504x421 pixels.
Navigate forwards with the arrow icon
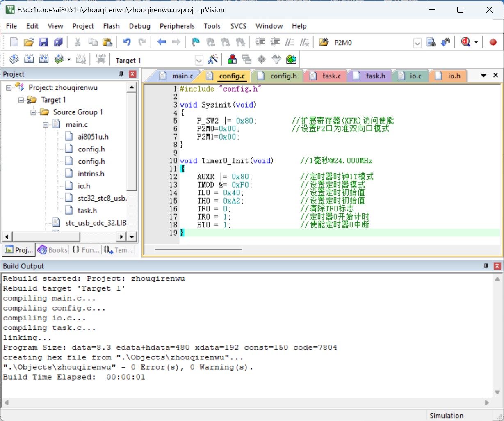176,42
